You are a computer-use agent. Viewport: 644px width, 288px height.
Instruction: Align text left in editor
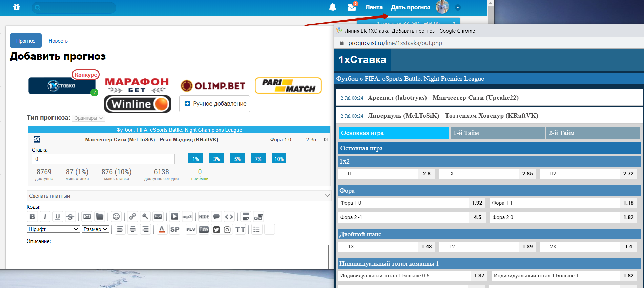[120, 229]
